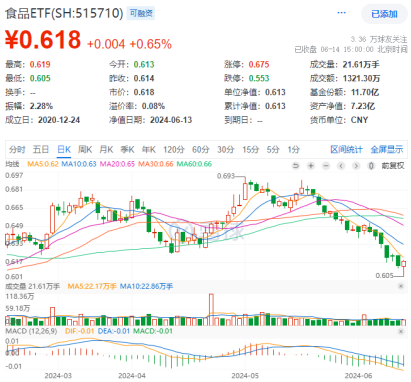The height and width of the screenshot is (382, 411).
Task: Shift chart left with the left arrow
Action: (x=341, y=166)
